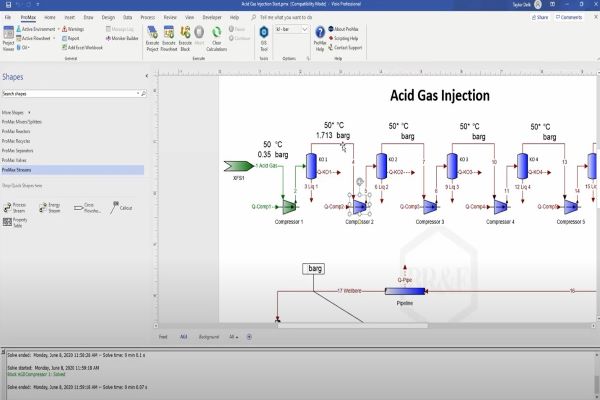Click Execute Project
The image size is (600, 400).
[152, 38]
